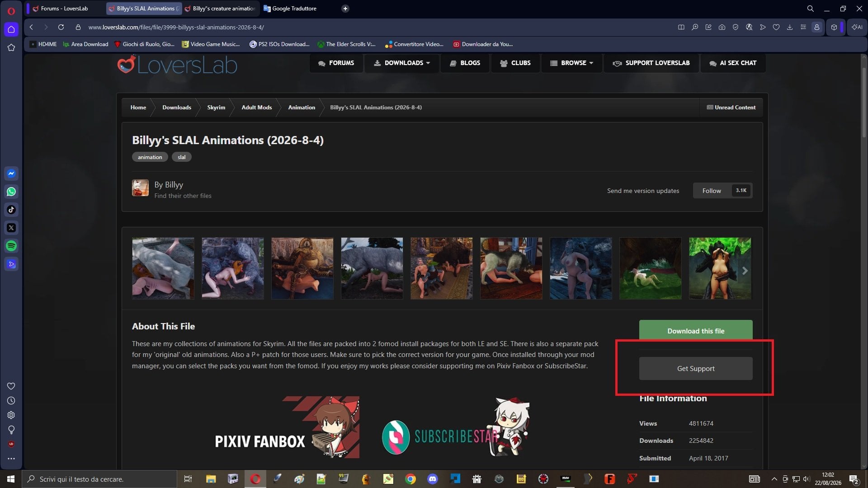Viewport: 868px width, 488px height.
Task: Open SUPPORT LOVERSLAB navigation item
Action: [x=651, y=63]
